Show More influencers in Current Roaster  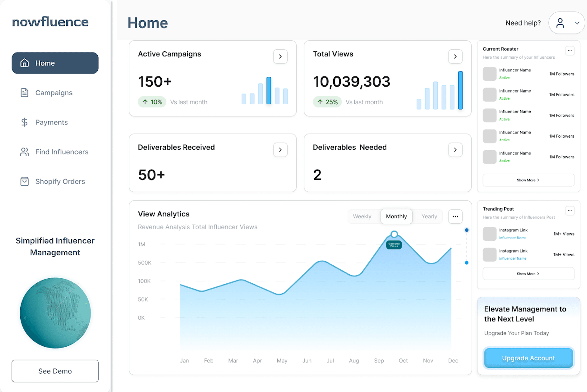[x=528, y=180]
